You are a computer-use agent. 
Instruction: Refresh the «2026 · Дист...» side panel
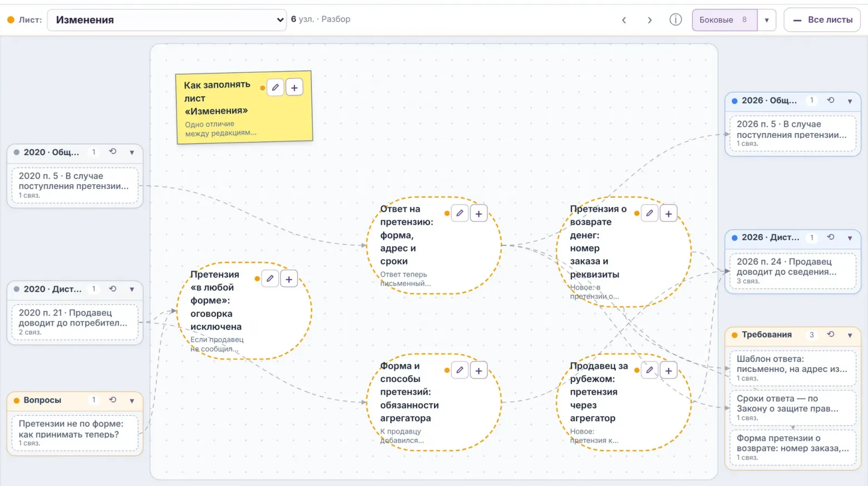(x=830, y=237)
